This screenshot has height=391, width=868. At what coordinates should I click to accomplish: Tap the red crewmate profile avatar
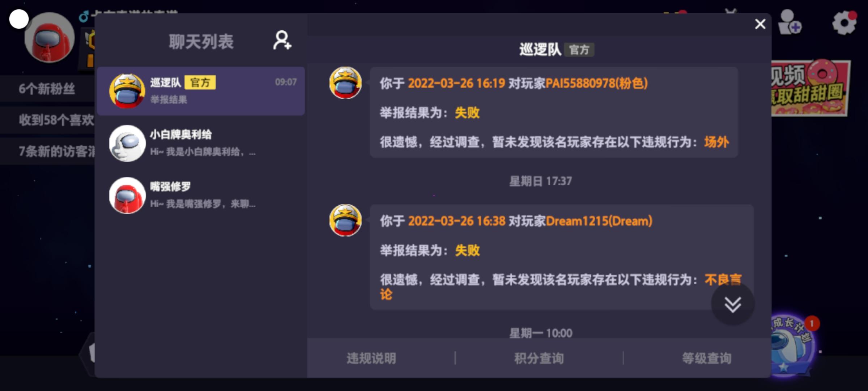pyautogui.click(x=50, y=37)
